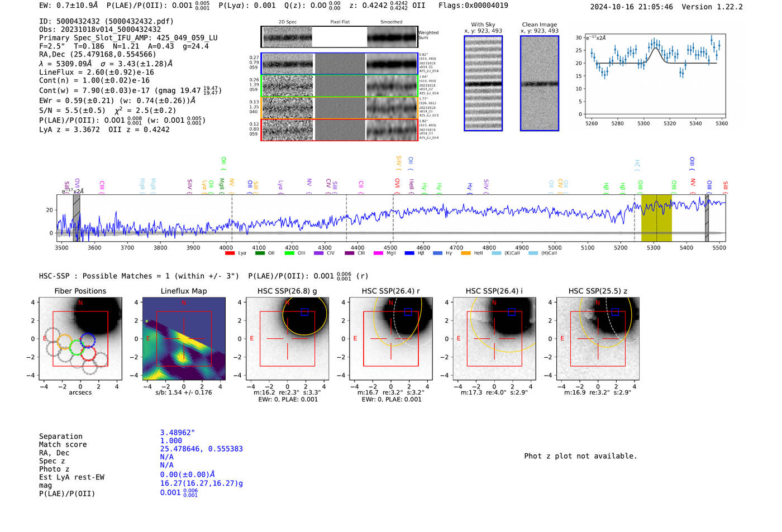Click the blue fiber circle in Fiber Positions
782x532 pixels.
tap(88, 341)
